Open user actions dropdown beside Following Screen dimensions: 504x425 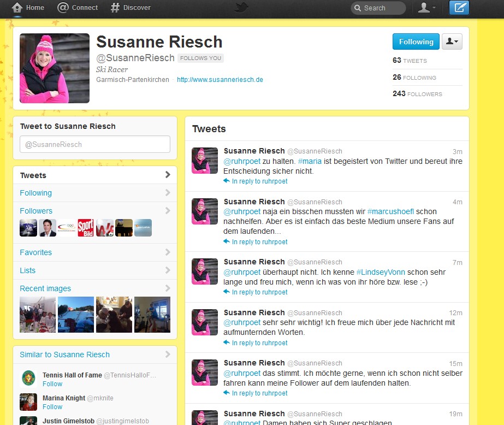coord(452,42)
